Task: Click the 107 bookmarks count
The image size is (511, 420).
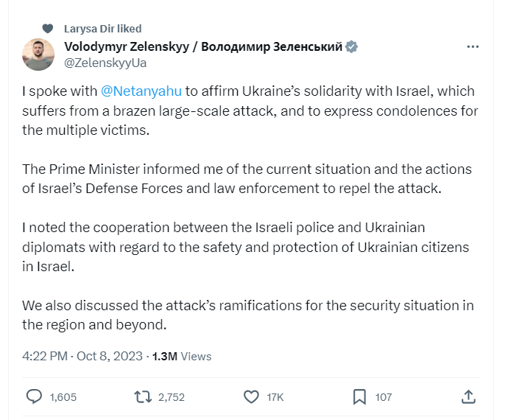Action: click(383, 397)
